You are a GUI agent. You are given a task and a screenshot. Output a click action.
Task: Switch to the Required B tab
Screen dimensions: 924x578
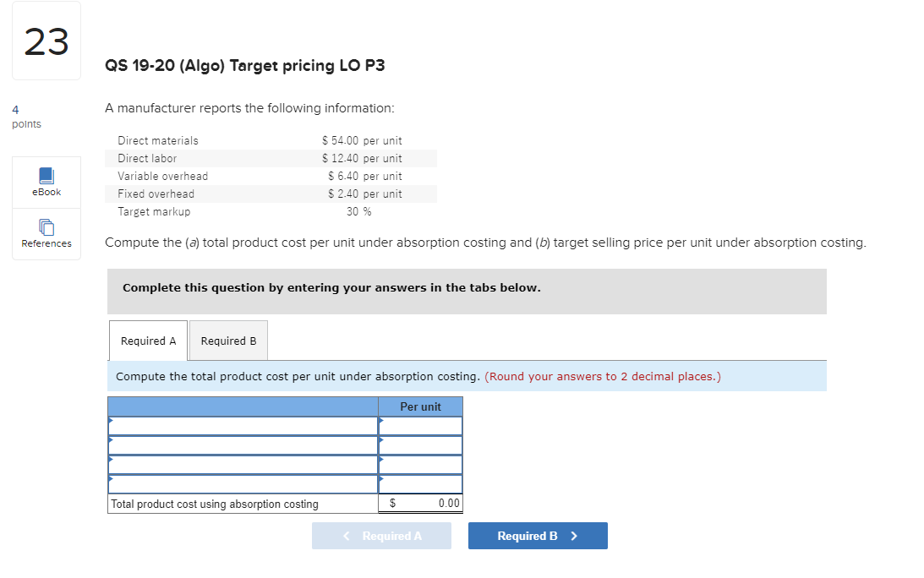click(x=227, y=341)
